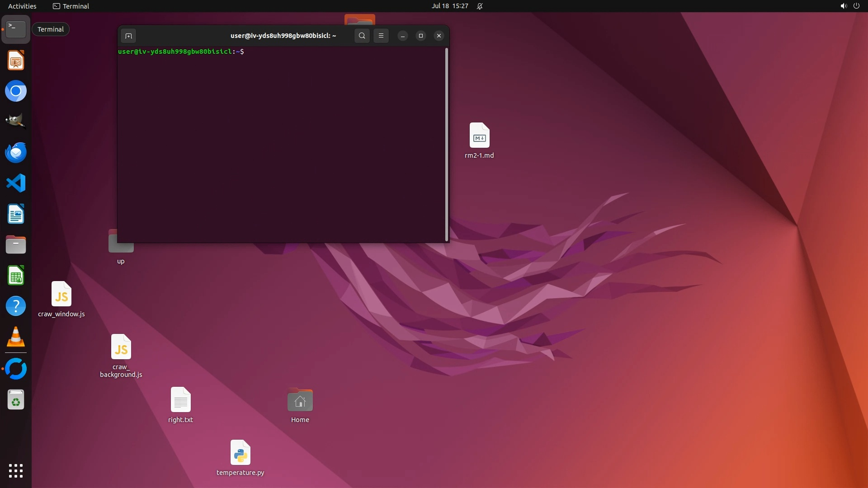
Task: Select the temperature.py desktop file
Action: (x=240, y=453)
